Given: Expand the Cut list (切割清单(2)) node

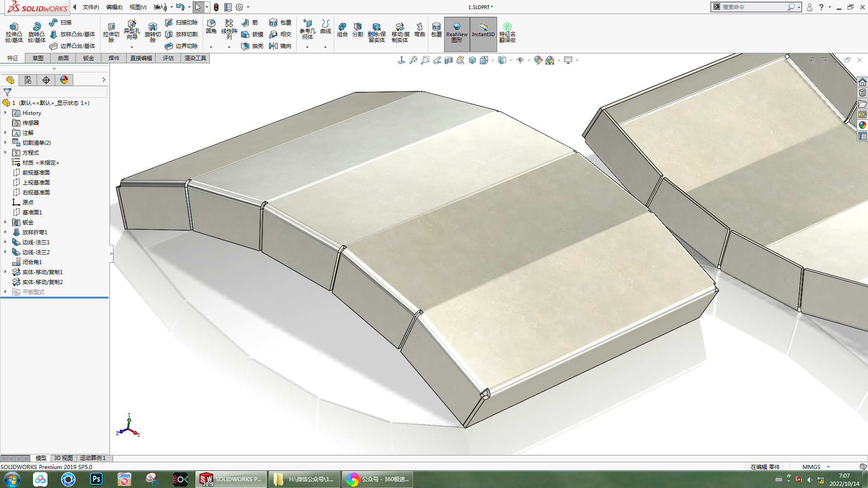Looking at the screenshot, I should (x=5, y=142).
